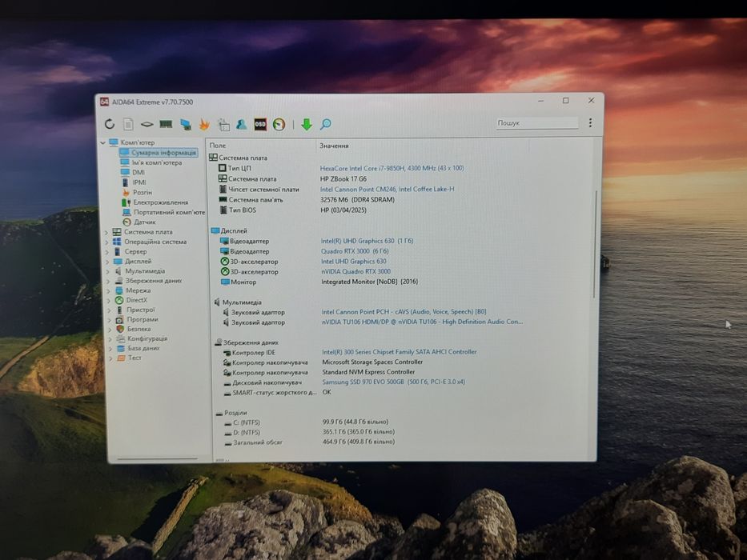Open HexaCore Intel Core i7-9850H link
This screenshot has height=560, width=747.
392,168
